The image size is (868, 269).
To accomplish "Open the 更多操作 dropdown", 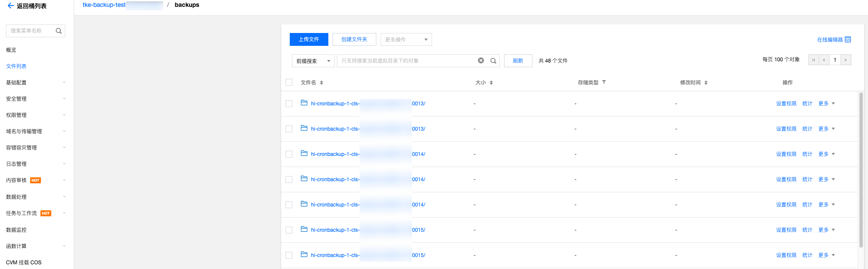I will click(406, 39).
